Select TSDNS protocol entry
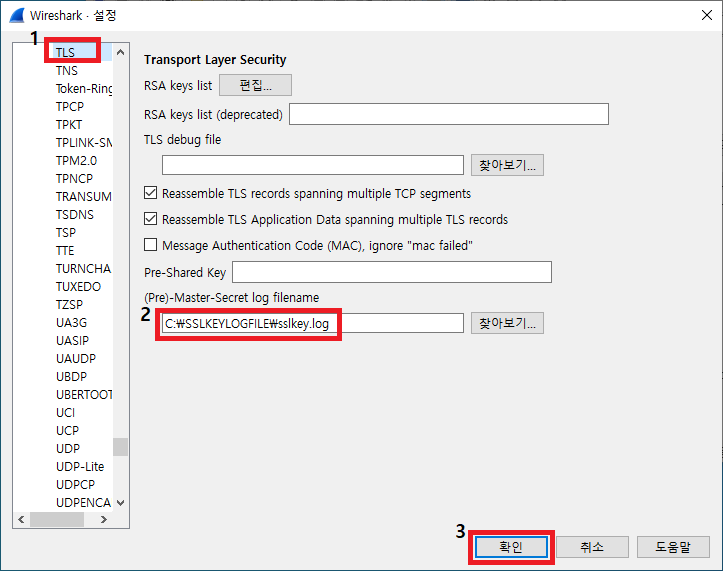Viewport: 723px width, 571px height. tap(75, 214)
